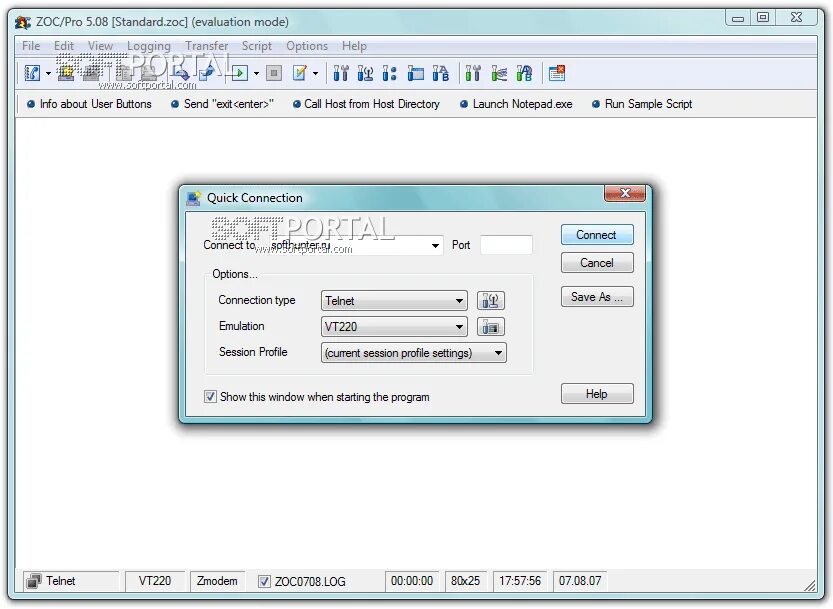Click Quick Connection dialog title icon

(x=193, y=198)
